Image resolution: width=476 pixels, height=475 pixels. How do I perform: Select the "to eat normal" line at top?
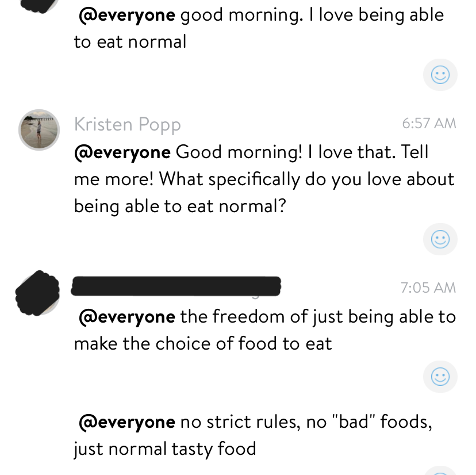(130, 42)
